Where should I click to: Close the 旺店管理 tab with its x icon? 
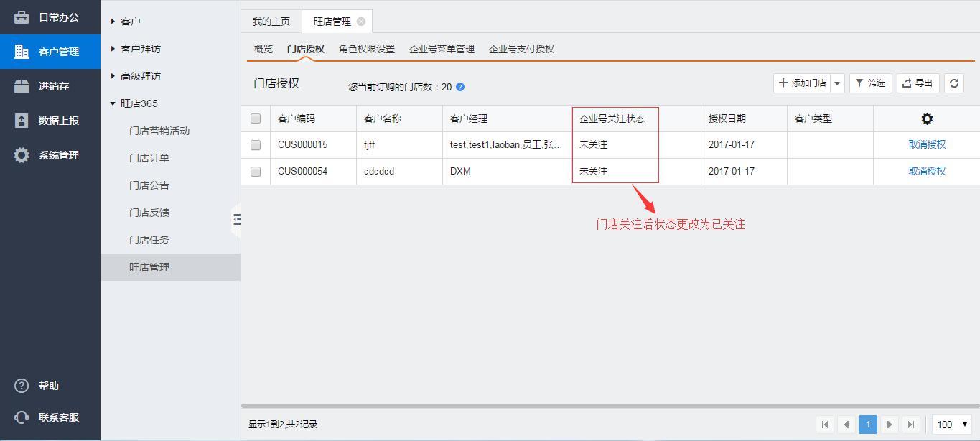[x=361, y=22]
